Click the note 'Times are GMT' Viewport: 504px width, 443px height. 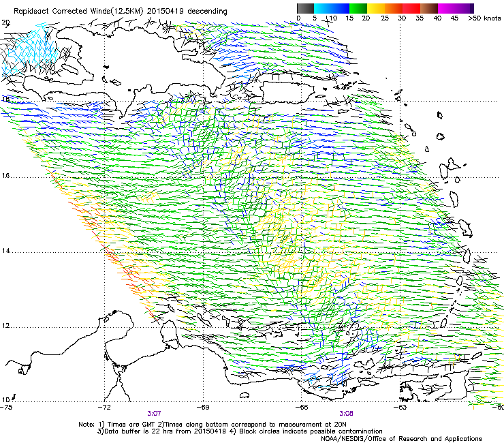(131, 425)
